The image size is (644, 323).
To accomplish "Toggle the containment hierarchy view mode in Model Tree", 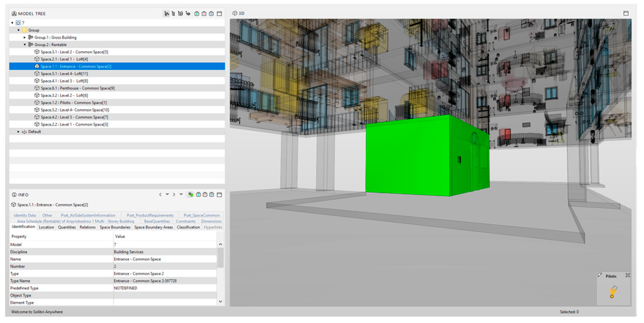I will [x=166, y=14].
